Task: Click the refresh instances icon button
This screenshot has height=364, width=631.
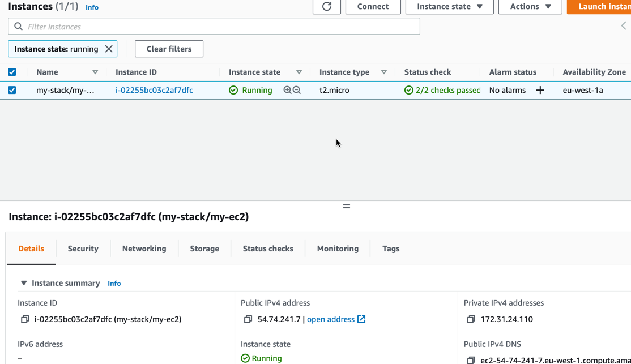Action: pyautogui.click(x=327, y=7)
